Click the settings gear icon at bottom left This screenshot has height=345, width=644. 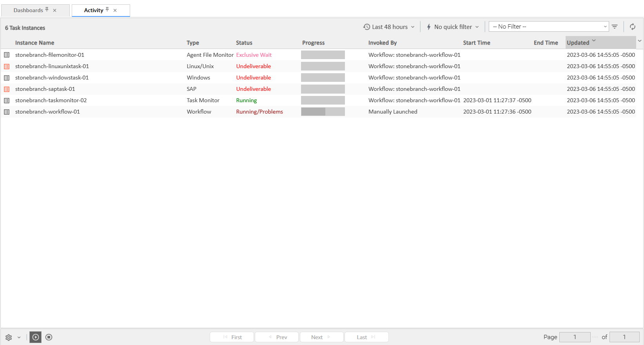click(x=9, y=337)
